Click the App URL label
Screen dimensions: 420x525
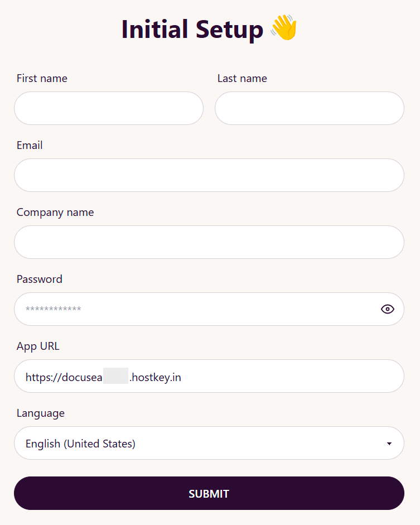coord(38,346)
